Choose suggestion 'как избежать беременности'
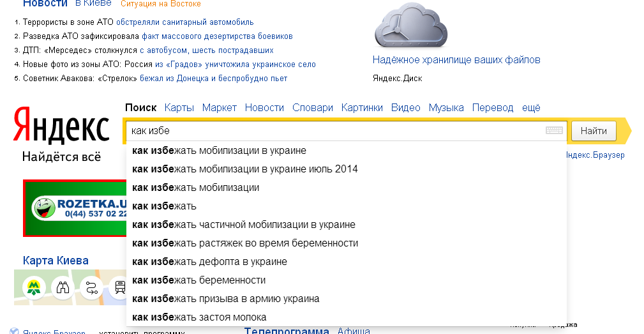The height and width of the screenshot is (334, 644). pyautogui.click(x=346, y=280)
